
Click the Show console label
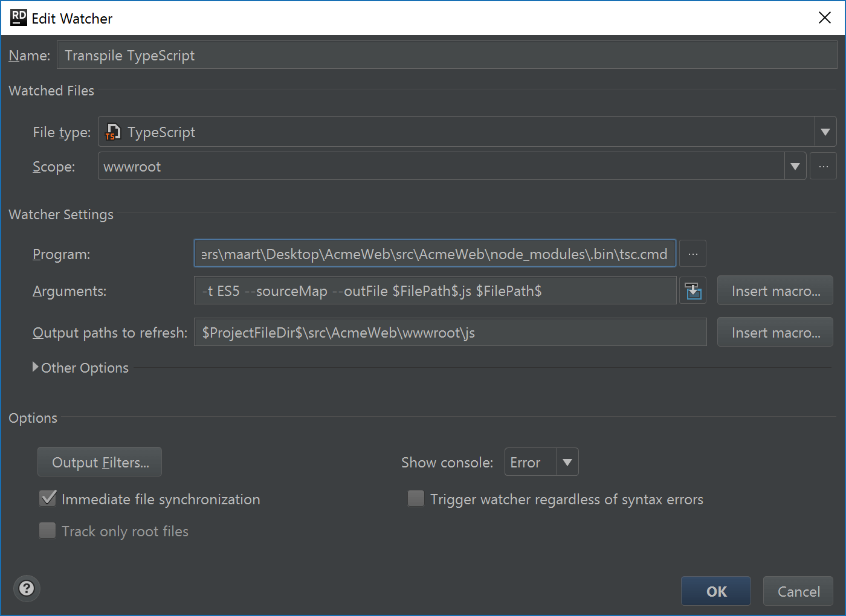(x=447, y=463)
